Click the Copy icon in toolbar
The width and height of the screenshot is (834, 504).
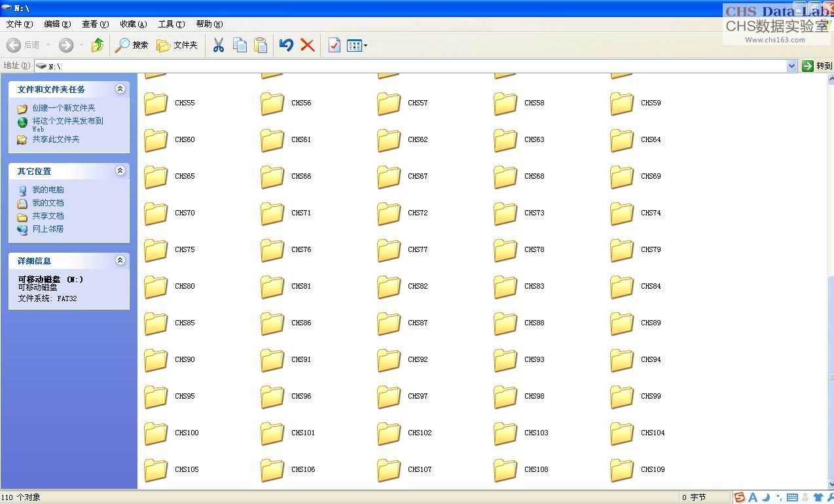click(240, 45)
